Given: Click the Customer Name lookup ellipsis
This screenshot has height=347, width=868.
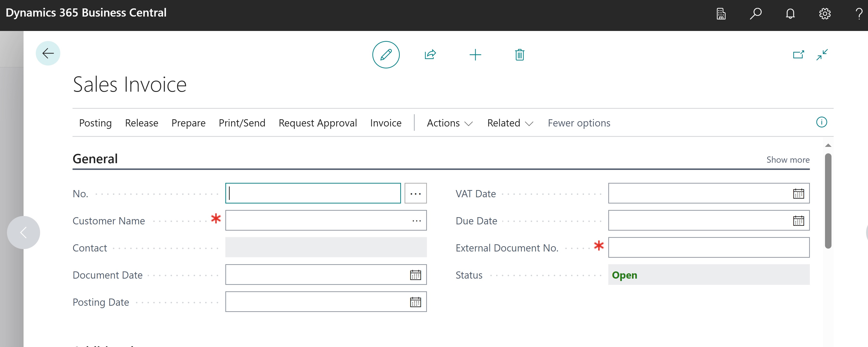Looking at the screenshot, I should (x=417, y=221).
